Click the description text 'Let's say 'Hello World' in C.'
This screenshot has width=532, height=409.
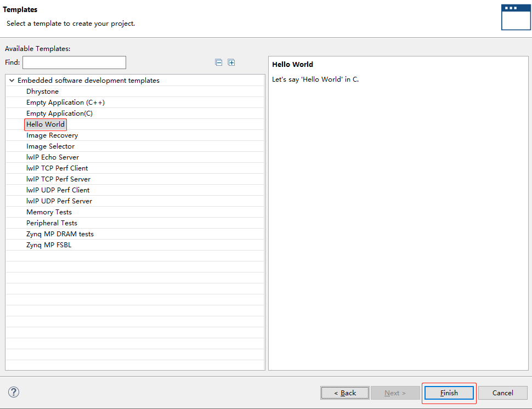(x=315, y=79)
